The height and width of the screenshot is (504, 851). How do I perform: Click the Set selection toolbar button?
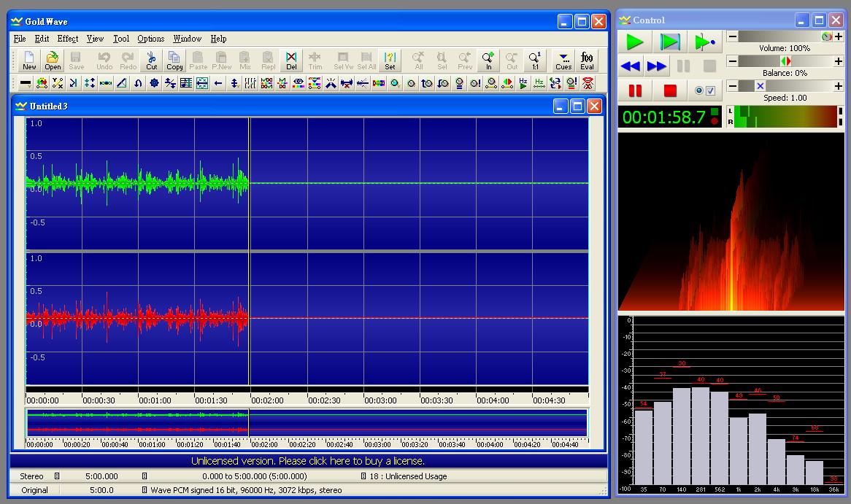click(390, 61)
